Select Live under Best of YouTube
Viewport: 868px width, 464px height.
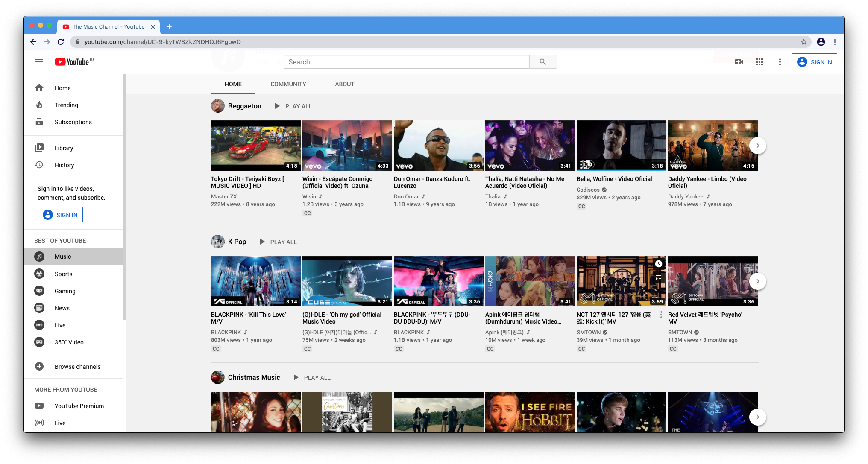click(73, 325)
